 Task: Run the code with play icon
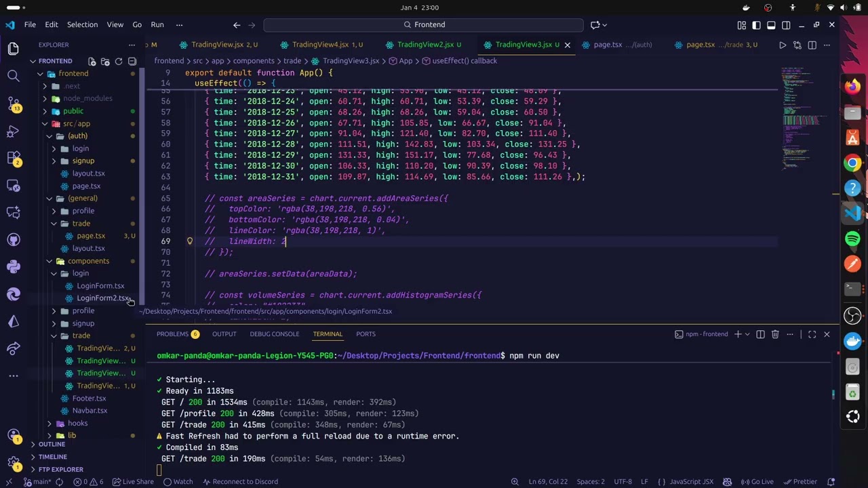pyautogui.click(x=783, y=45)
